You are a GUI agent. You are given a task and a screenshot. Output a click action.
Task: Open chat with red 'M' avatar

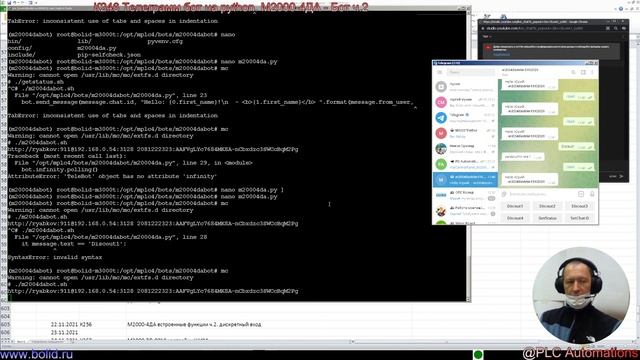465,133
